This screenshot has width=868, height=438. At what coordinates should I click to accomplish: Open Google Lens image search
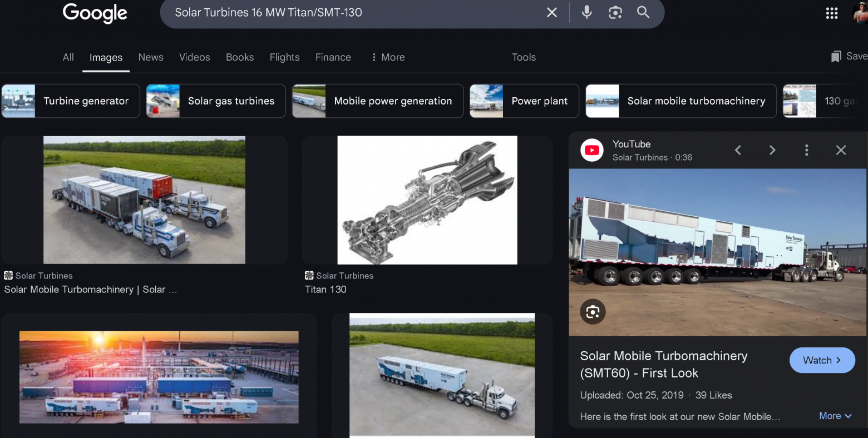615,12
